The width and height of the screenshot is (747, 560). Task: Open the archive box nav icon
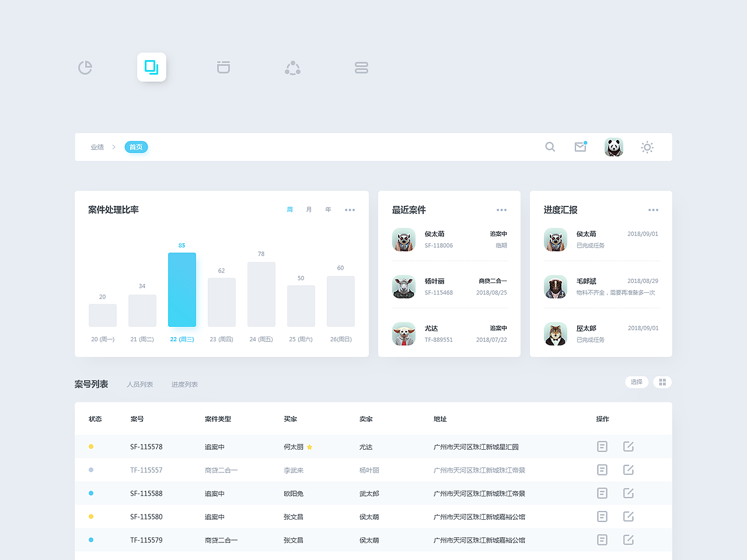[224, 67]
